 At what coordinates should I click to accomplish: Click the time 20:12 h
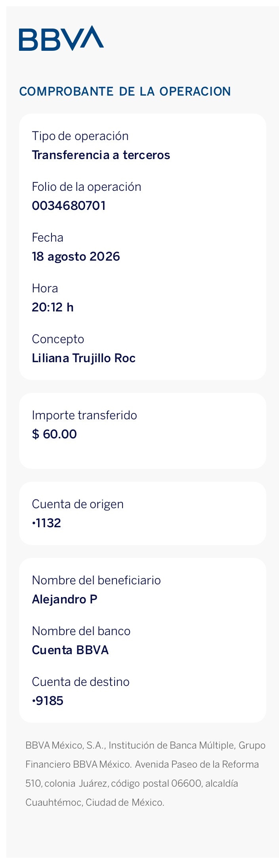53,307
